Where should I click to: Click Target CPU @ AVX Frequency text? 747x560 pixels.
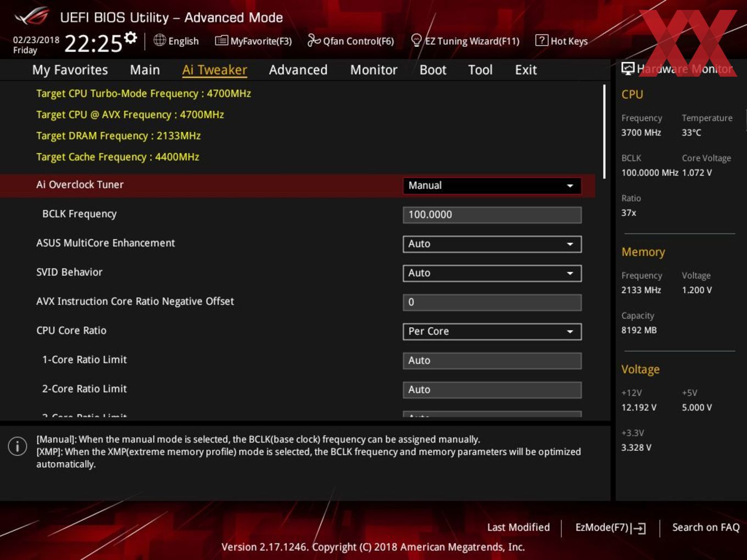click(130, 114)
